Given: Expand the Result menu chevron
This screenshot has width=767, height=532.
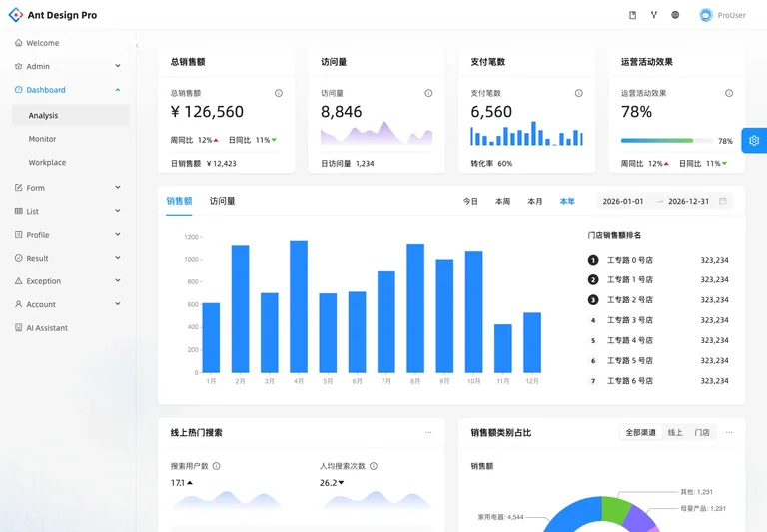Looking at the screenshot, I should 118,258.
